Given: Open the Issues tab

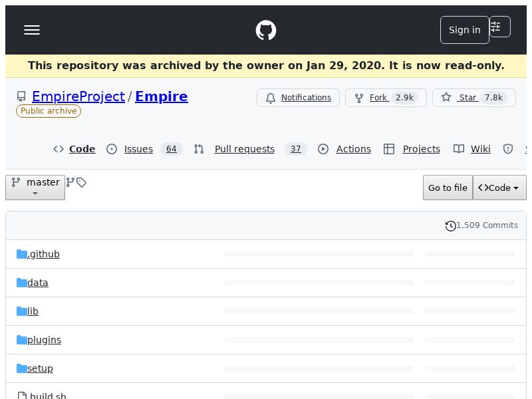Looking at the screenshot, I should tap(138, 149).
